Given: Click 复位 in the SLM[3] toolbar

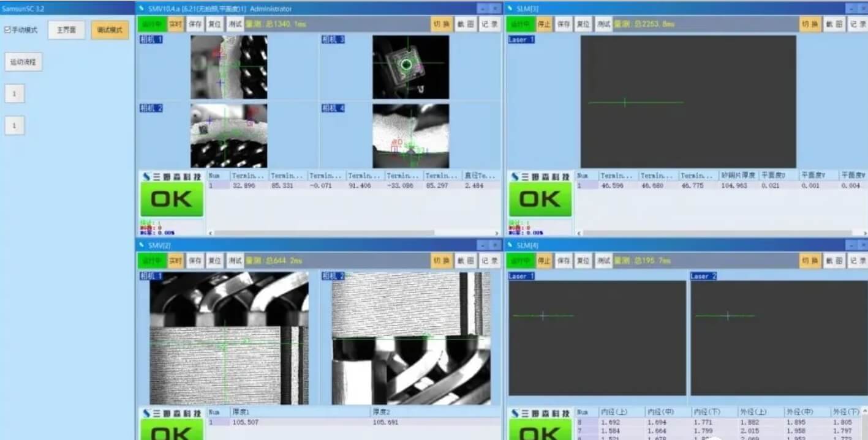Looking at the screenshot, I should tap(584, 24).
